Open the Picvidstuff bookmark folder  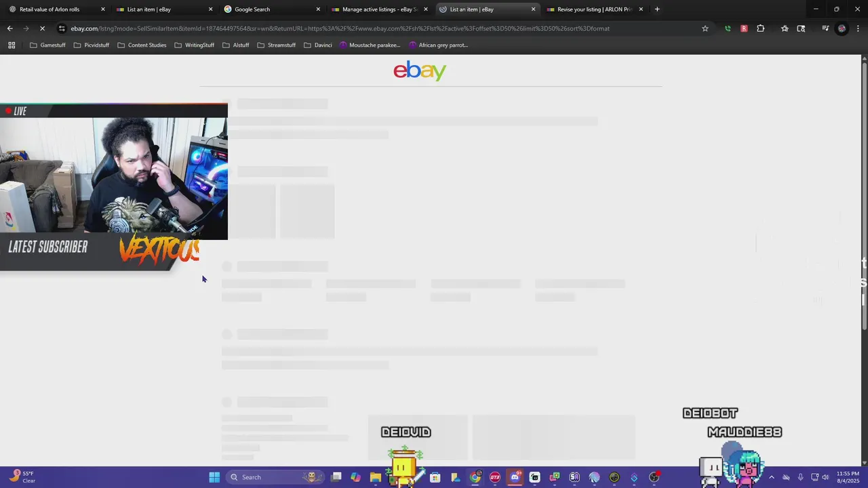click(x=91, y=45)
